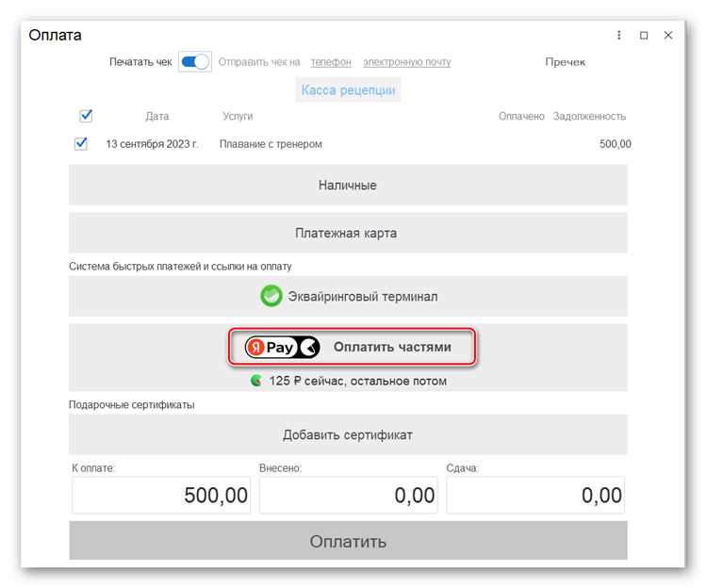Open the three-dot window menu
Image resolution: width=707 pixels, height=588 pixels.
(619, 36)
